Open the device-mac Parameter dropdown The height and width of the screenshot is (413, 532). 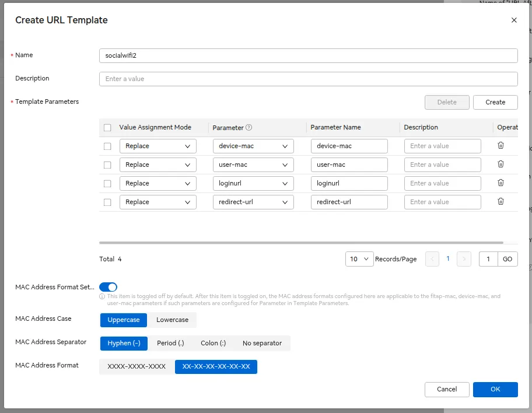point(253,146)
